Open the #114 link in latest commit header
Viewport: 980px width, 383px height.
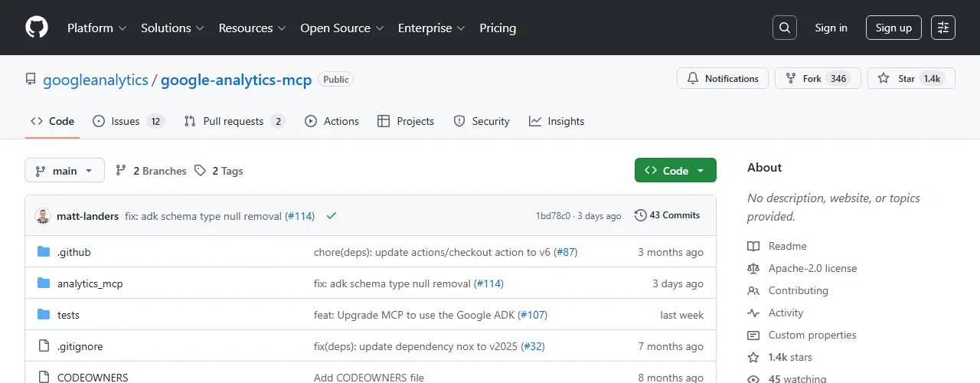[x=300, y=216]
